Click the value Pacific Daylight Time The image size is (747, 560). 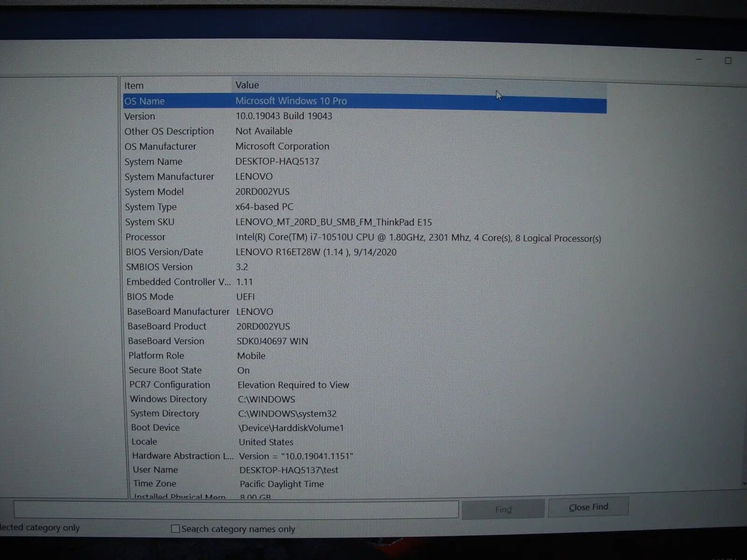pos(282,484)
